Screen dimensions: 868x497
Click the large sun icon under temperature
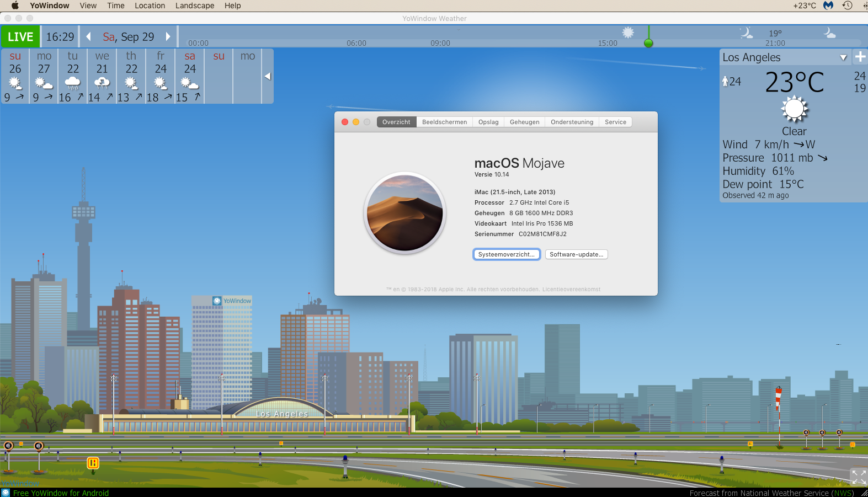pyautogui.click(x=794, y=109)
